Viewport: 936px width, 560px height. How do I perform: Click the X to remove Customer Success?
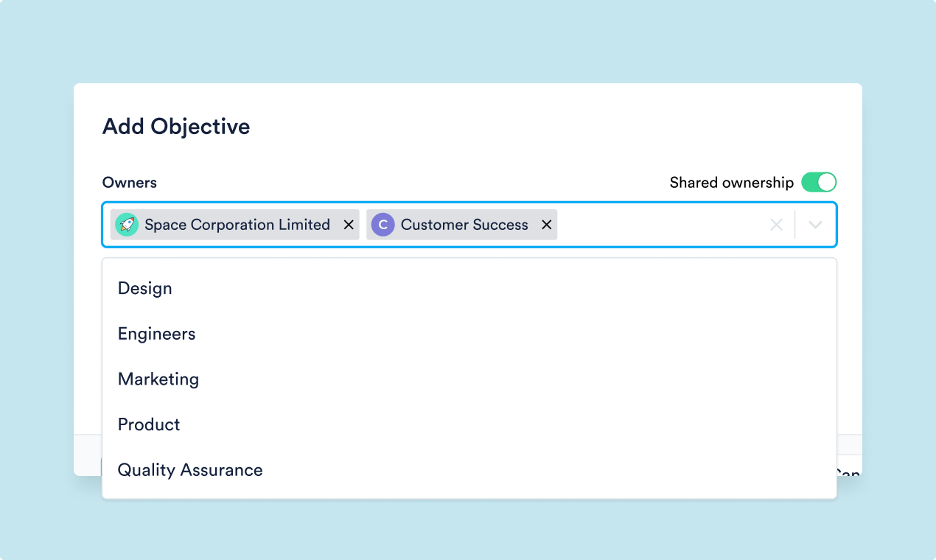[x=546, y=225]
